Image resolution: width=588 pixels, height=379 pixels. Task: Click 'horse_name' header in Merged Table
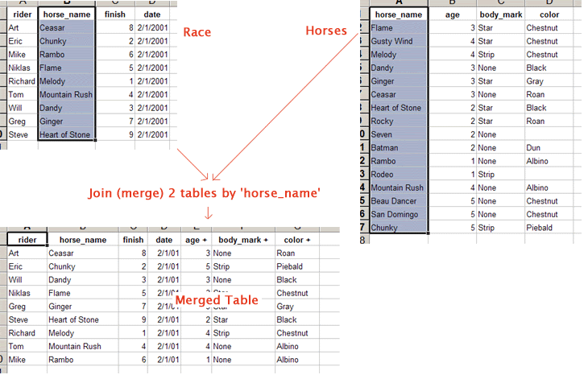pyautogui.click(x=83, y=240)
